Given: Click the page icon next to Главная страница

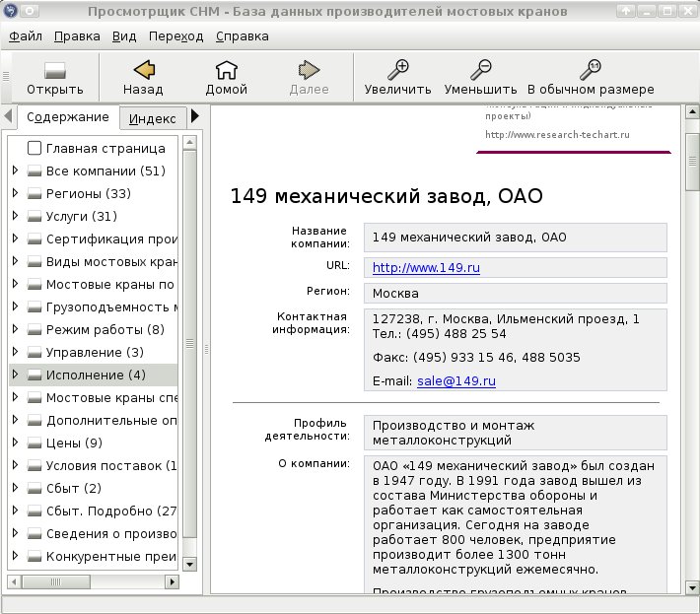Looking at the screenshot, I should pos(35,148).
